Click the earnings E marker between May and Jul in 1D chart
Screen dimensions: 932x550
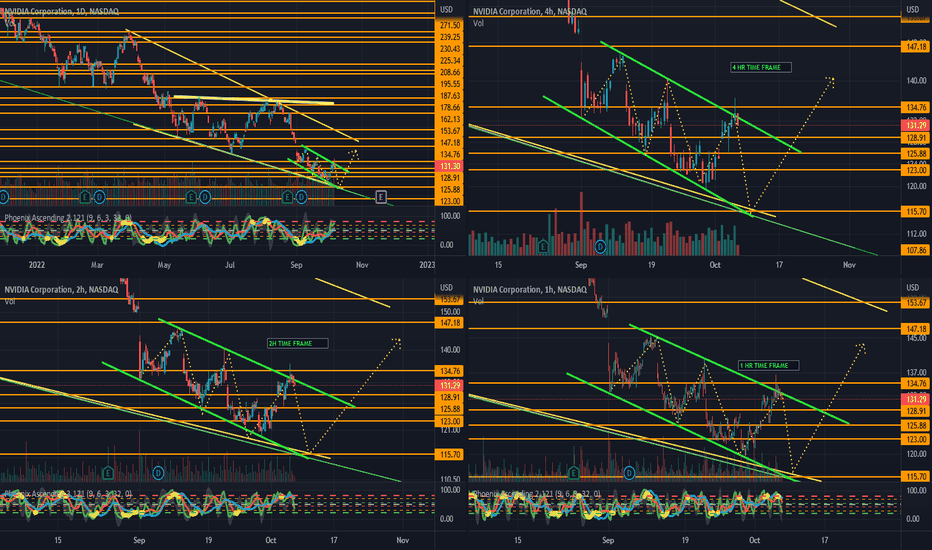point(191,196)
